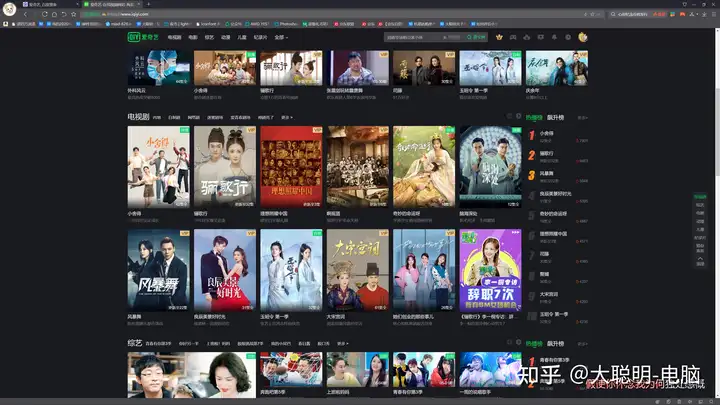Reload the page with refresh icon

coord(45,14)
